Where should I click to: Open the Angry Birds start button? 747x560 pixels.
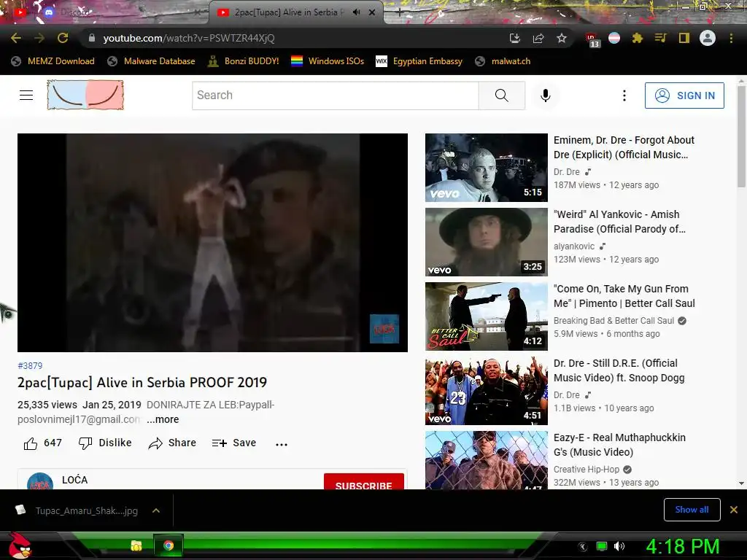point(19,545)
